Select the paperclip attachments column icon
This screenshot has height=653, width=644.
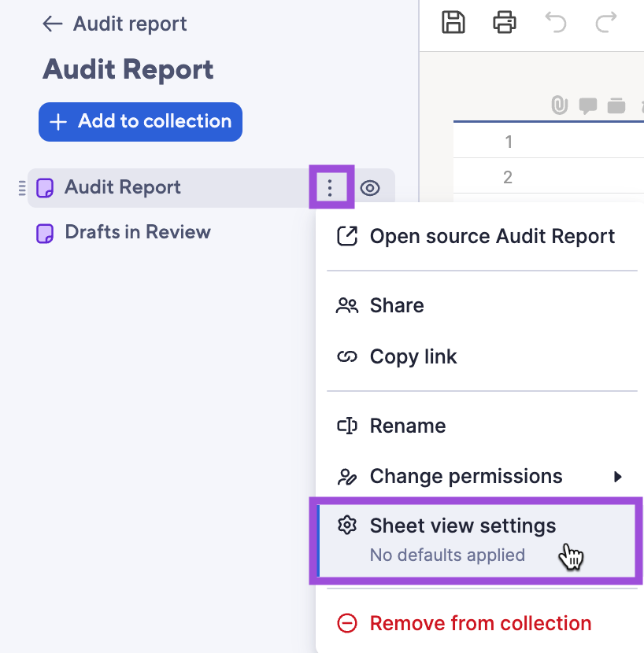pos(559,106)
